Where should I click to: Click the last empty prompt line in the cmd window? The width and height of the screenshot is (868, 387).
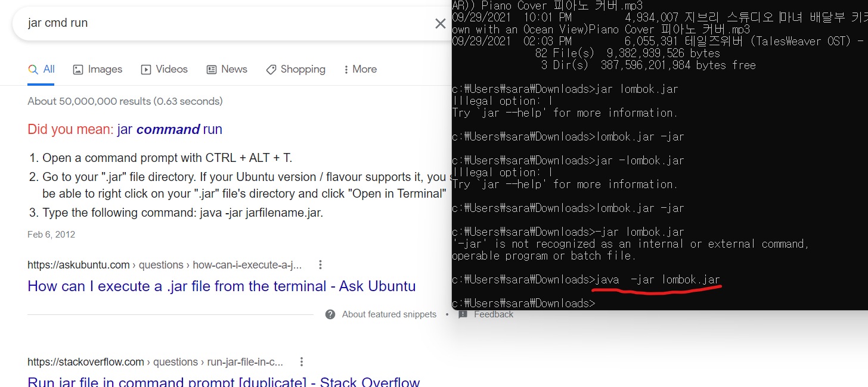pyautogui.click(x=523, y=303)
